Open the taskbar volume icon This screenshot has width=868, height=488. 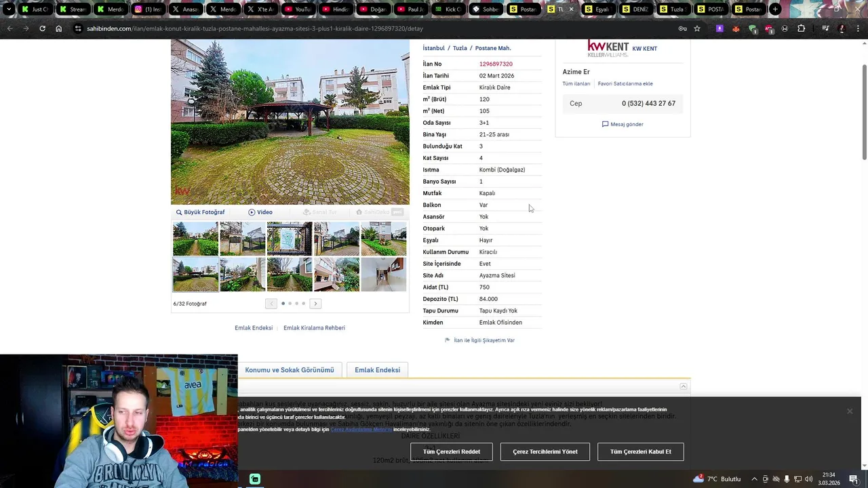click(808, 479)
